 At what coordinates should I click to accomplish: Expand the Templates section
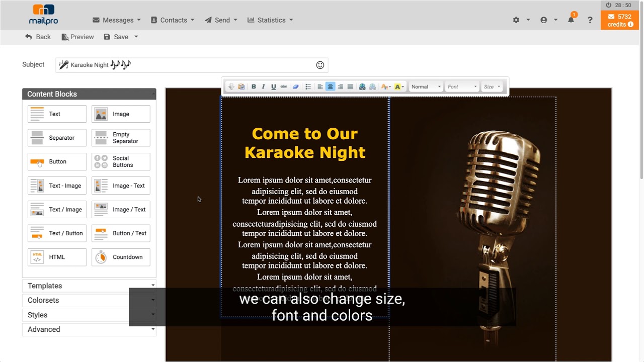coord(89,286)
